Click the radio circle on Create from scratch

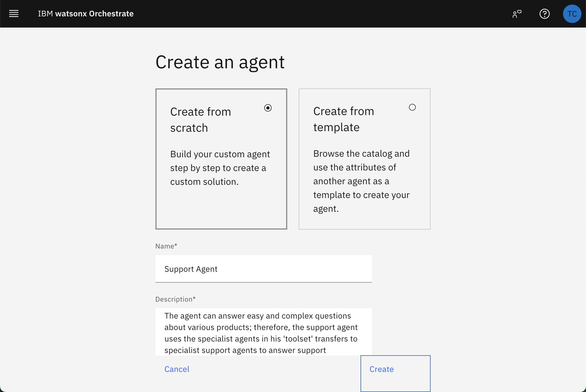tap(268, 108)
